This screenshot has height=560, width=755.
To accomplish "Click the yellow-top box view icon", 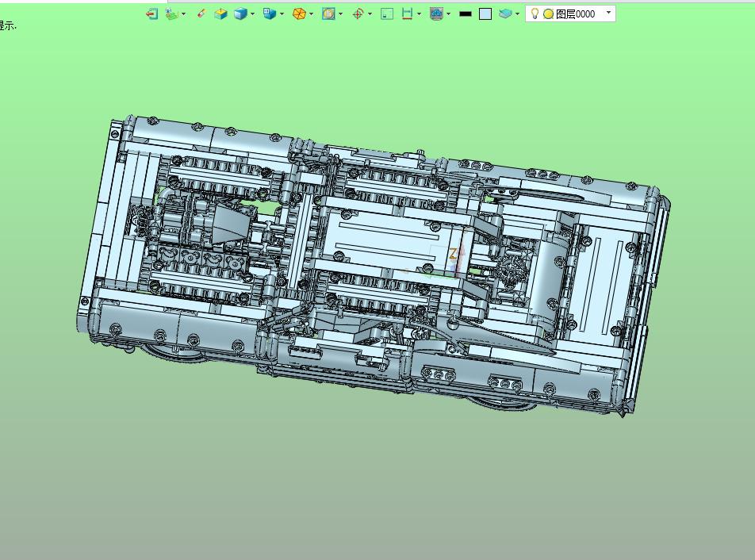I will click(220, 14).
